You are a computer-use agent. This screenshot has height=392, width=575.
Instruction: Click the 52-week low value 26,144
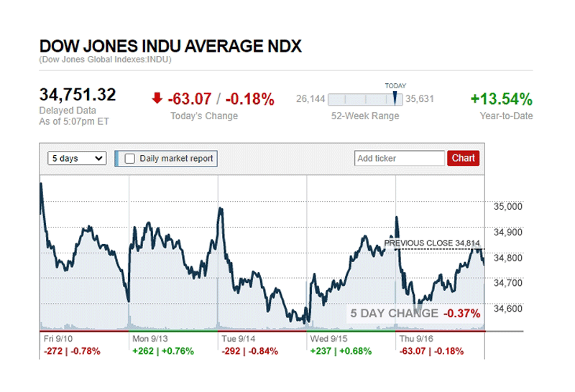(310, 99)
